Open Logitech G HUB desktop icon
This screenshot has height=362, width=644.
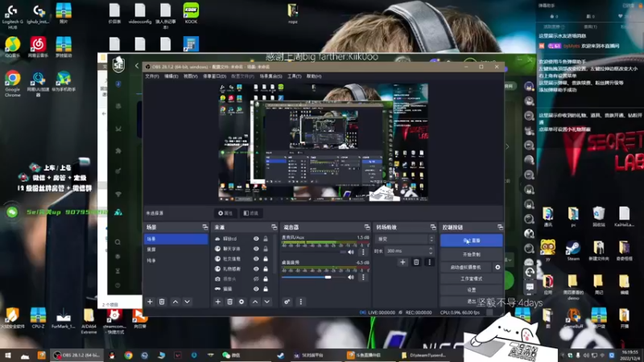(x=13, y=16)
